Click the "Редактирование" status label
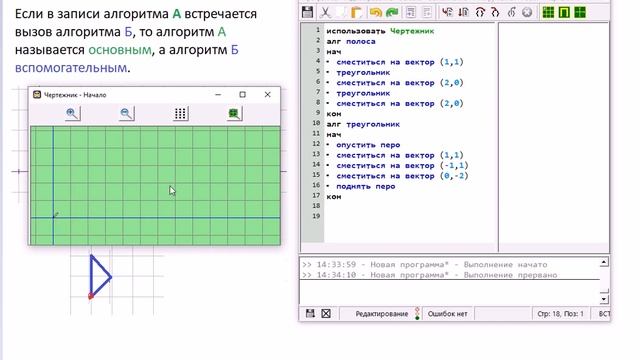The height and width of the screenshot is (360, 640). click(x=382, y=314)
